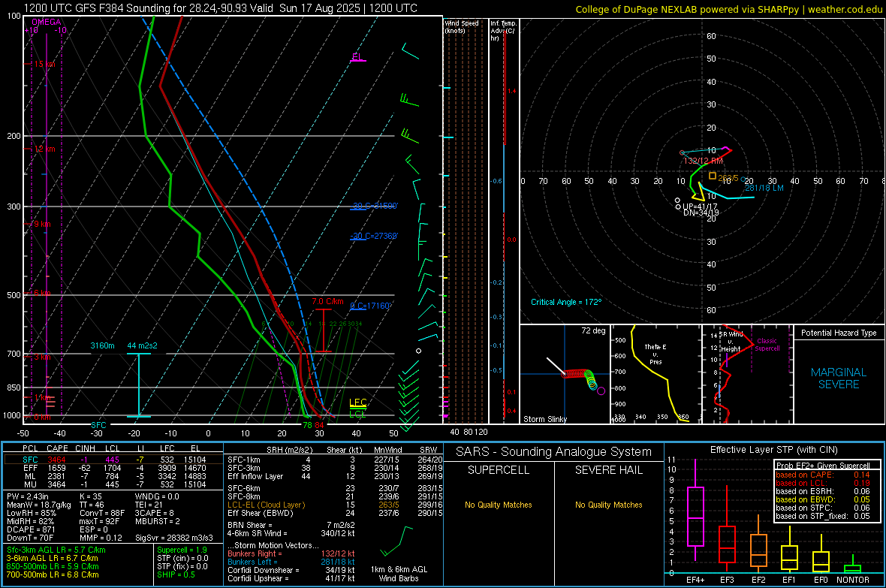Click the surface dewpoint value 78
The width and height of the screenshot is (886, 588).
tap(307, 425)
